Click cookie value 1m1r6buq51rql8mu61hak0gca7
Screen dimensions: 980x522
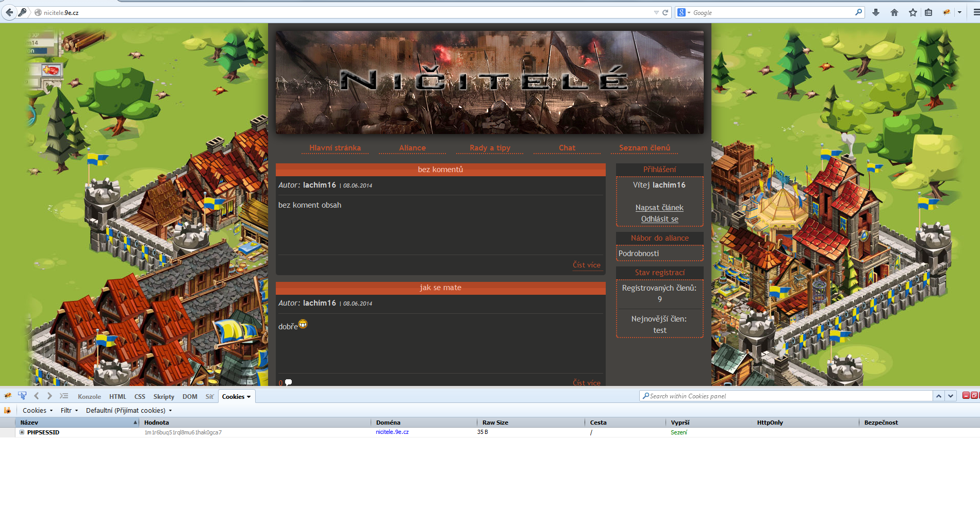pyautogui.click(x=183, y=432)
